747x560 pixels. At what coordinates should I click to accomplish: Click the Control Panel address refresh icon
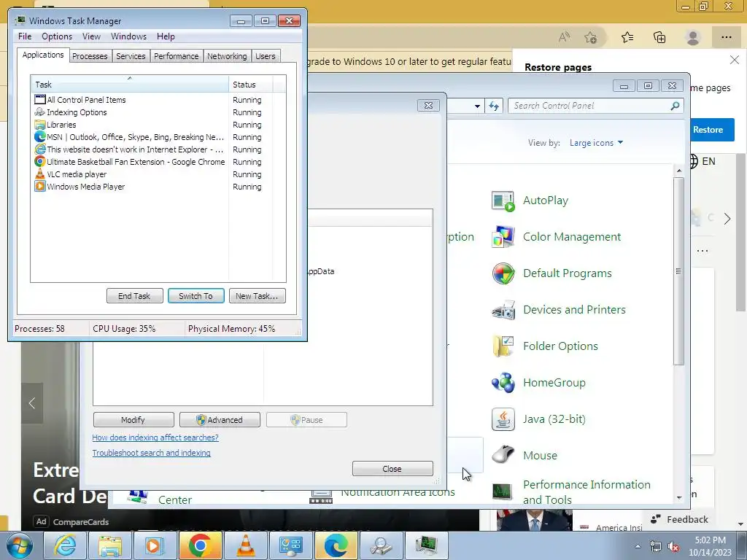coord(494,106)
